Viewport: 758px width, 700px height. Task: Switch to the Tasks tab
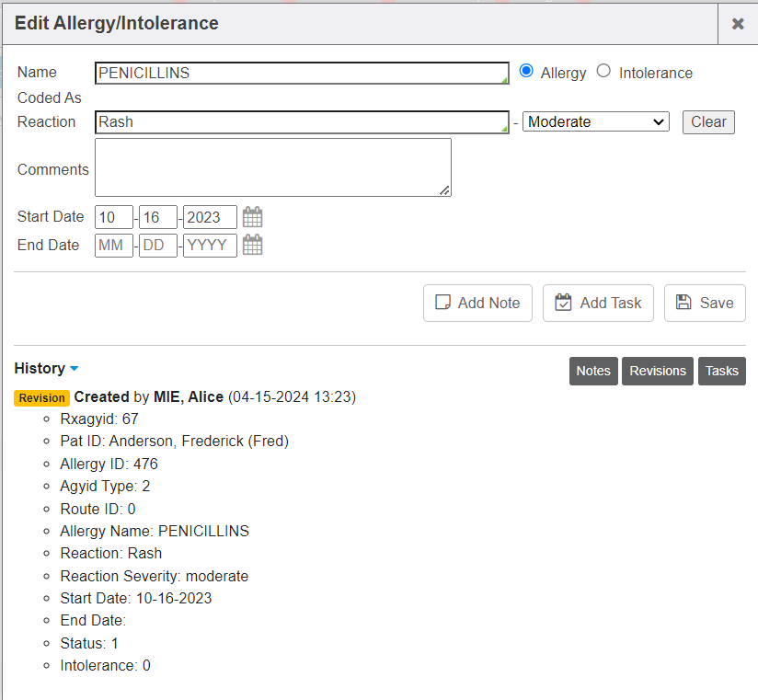coord(722,371)
